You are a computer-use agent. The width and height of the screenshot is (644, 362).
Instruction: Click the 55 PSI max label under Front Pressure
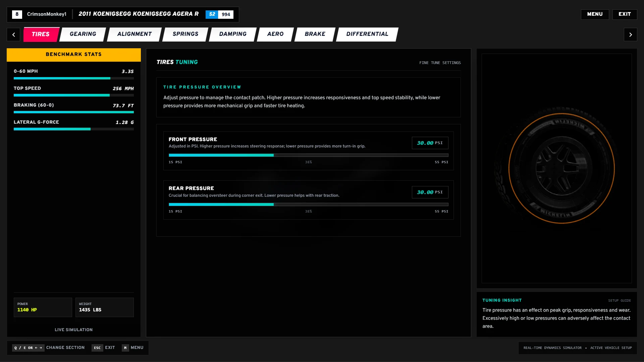[441, 162]
